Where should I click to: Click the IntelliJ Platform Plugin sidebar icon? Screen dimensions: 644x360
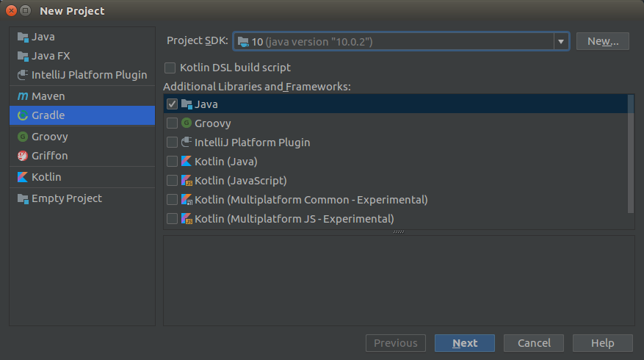coord(23,75)
